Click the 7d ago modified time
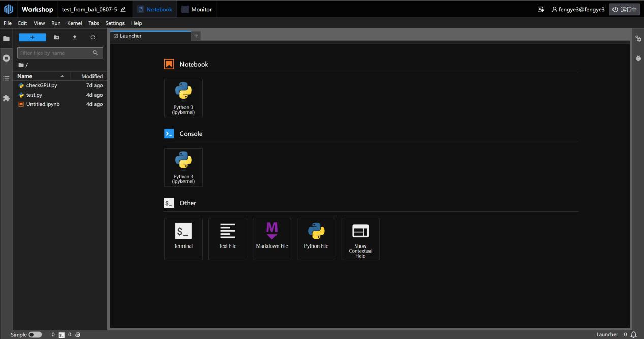 (x=95, y=85)
